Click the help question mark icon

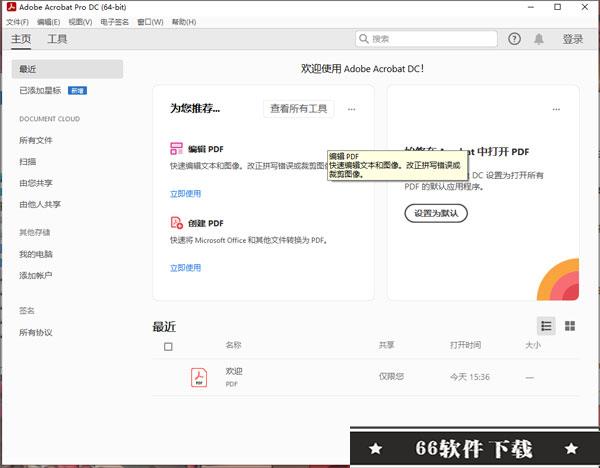514,39
